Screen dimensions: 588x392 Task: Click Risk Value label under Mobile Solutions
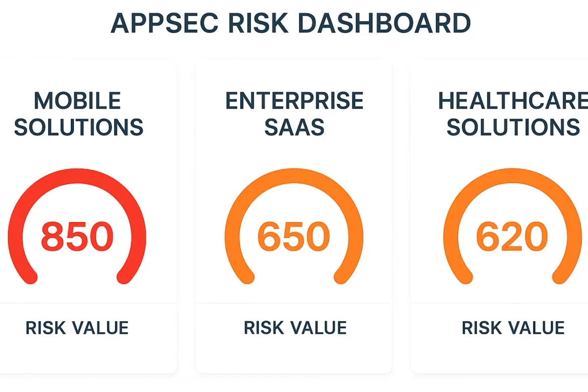point(77,328)
